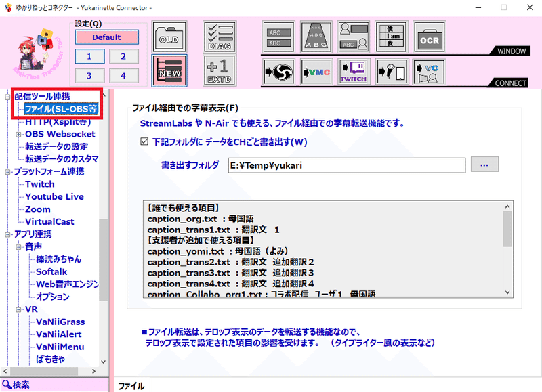Image resolution: width=542 pixels, height=392 pixels.
Task: Click the search magnifier icon
Action: 6,385
